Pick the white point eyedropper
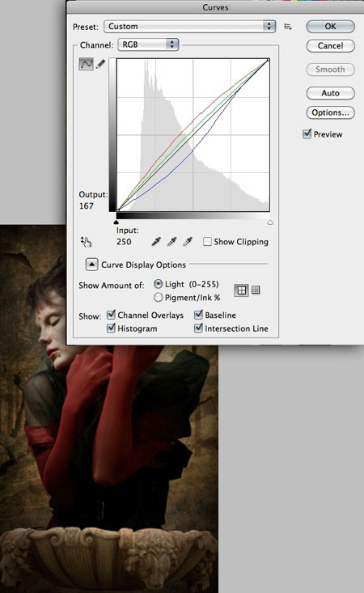The width and height of the screenshot is (364, 593). (188, 241)
